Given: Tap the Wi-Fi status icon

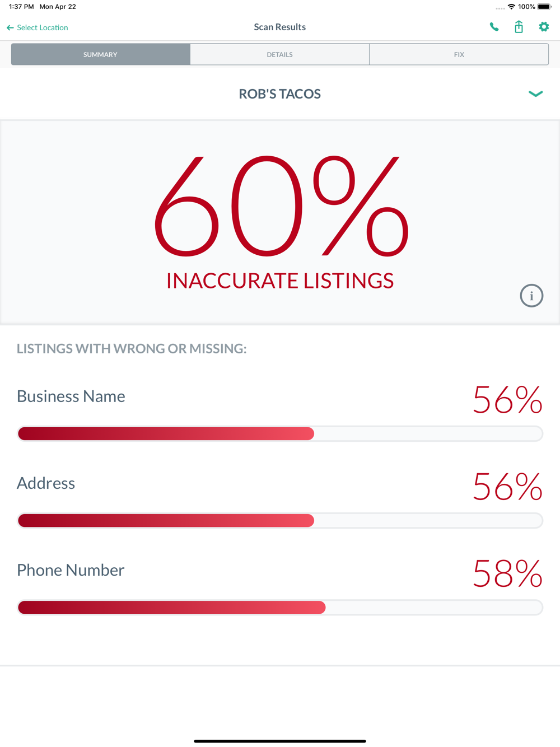Looking at the screenshot, I should click(511, 7).
